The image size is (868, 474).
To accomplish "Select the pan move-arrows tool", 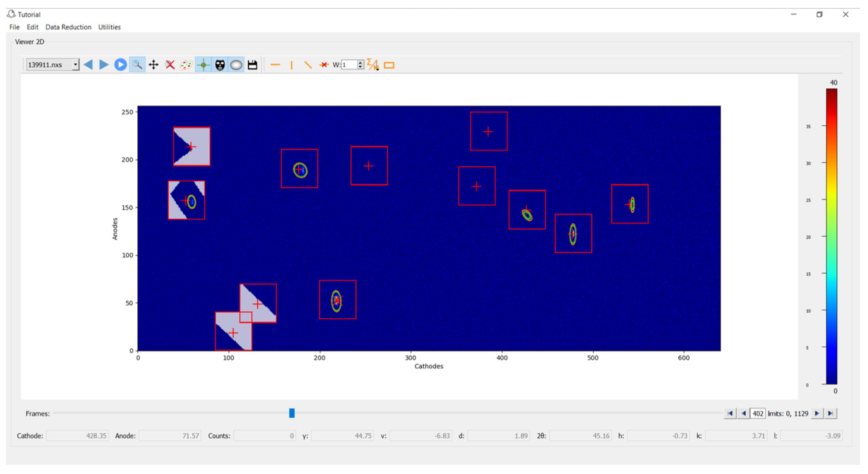I will [x=154, y=65].
